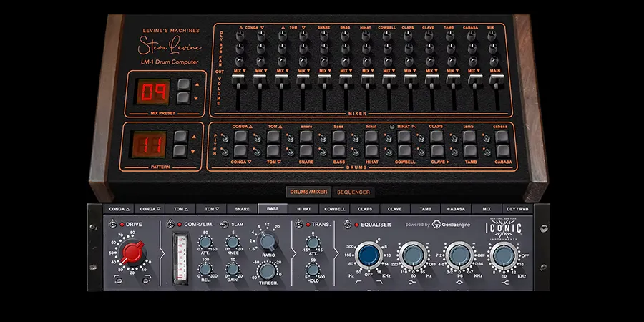644x322 pixels.
Task: Toggle the EQUALISER power switch
Action: [x=348, y=224]
